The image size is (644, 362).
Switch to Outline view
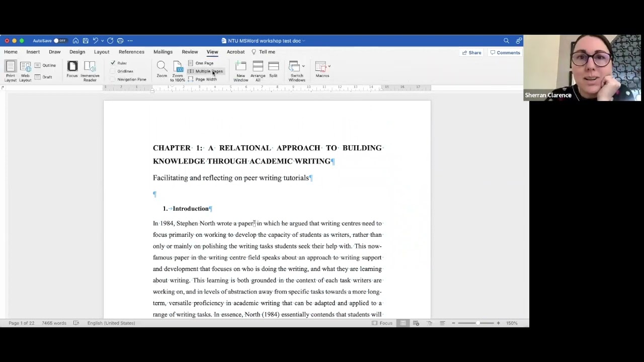tap(45, 65)
